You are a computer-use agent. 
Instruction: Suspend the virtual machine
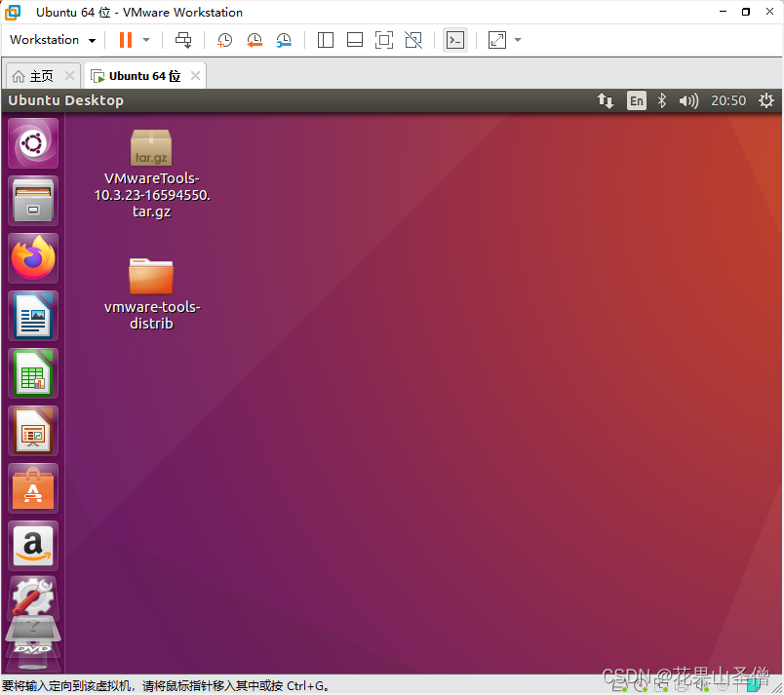pyautogui.click(x=127, y=40)
